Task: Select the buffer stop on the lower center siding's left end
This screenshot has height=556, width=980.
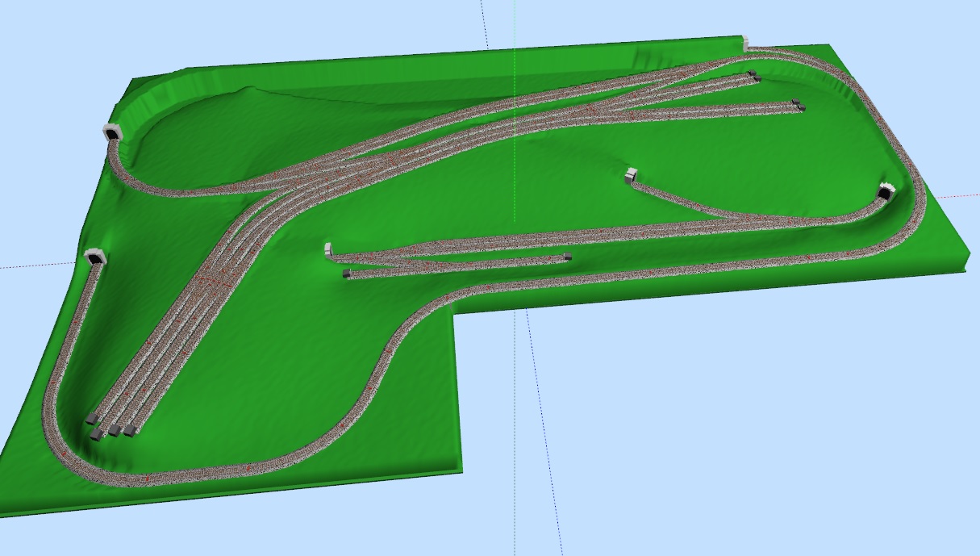Action: 347,274
